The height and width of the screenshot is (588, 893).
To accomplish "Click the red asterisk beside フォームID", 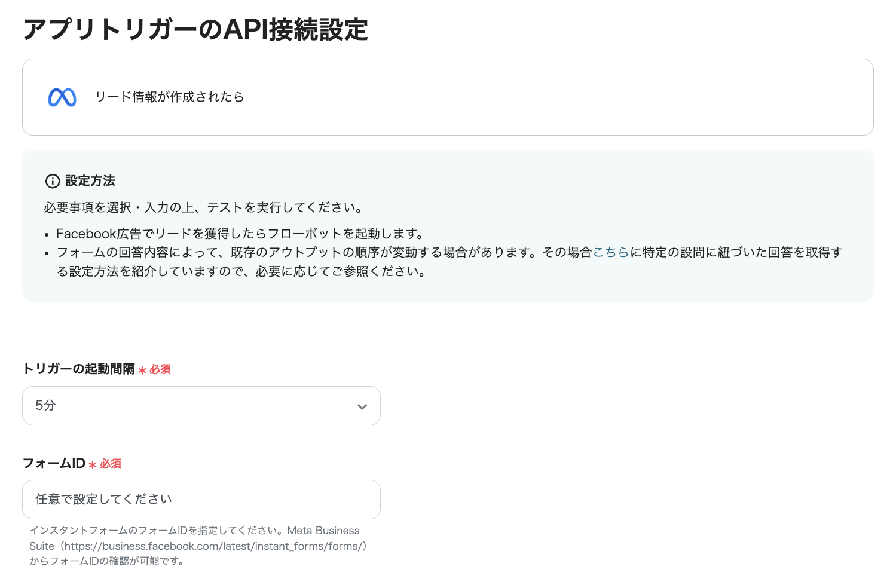I will tap(93, 464).
